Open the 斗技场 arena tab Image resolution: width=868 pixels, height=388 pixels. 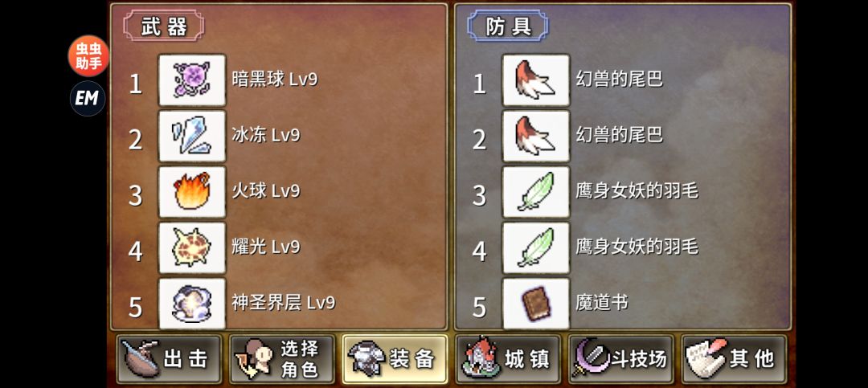click(620, 359)
